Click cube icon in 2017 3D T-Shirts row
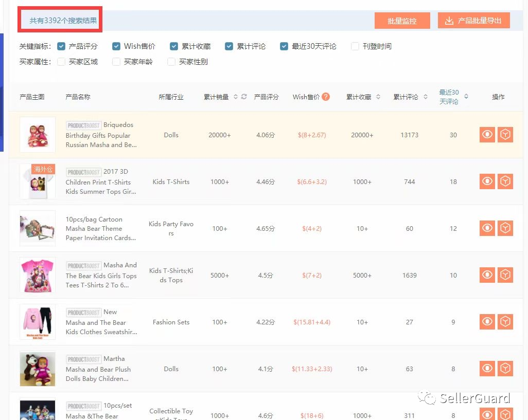 505,181
